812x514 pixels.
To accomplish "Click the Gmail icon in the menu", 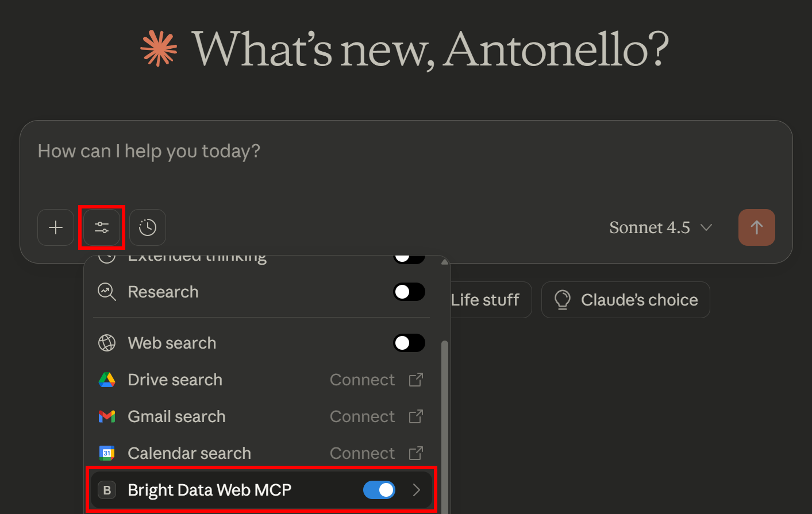I will [107, 416].
